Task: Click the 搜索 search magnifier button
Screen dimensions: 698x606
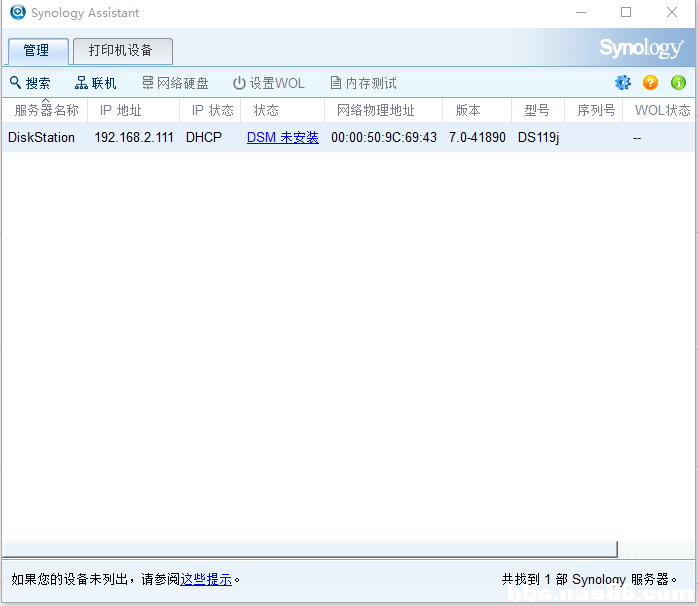Action: (x=30, y=83)
